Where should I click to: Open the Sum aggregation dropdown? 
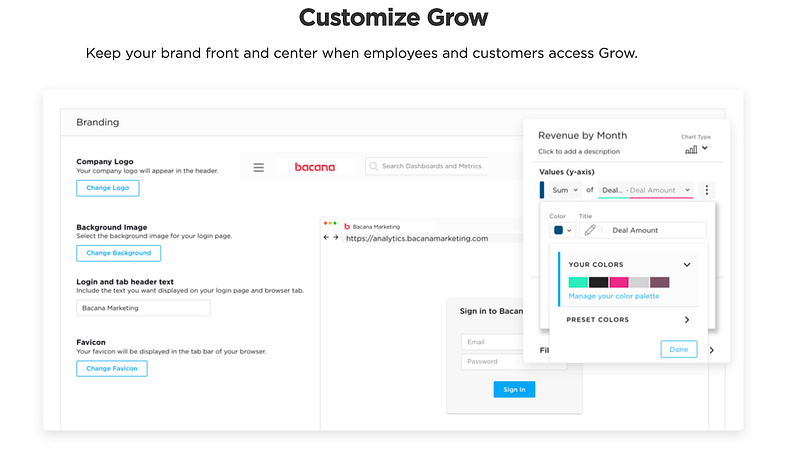(x=565, y=190)
